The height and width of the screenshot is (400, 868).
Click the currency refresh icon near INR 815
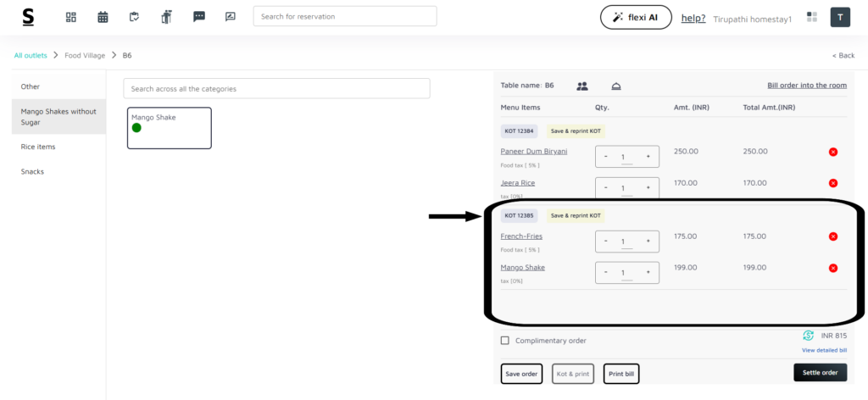click(x=808, y=336)
